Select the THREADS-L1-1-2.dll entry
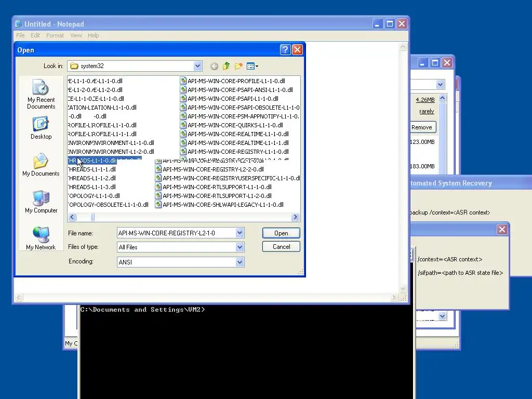This screenshot has height=399, width=532. tap(92, 178)
